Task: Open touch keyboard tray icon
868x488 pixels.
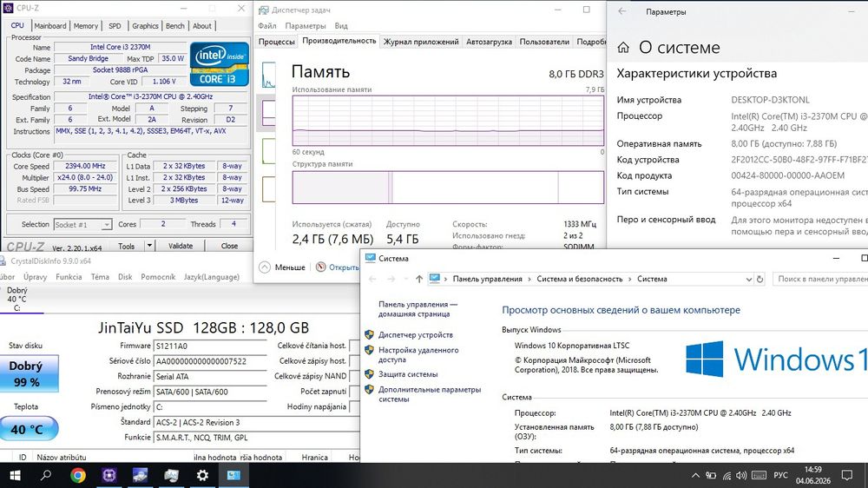Action: 759,475
